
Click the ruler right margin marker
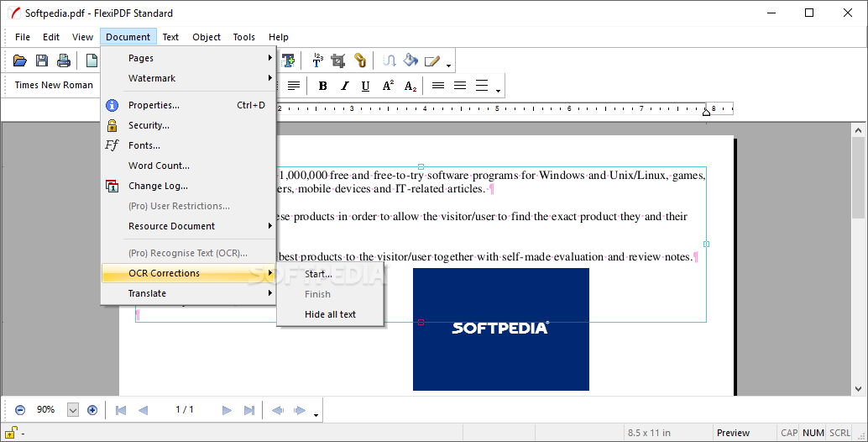coord(706,112)
